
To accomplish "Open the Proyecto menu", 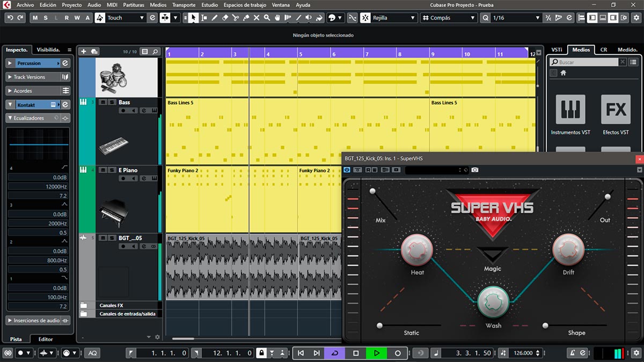I will point(71,5).
